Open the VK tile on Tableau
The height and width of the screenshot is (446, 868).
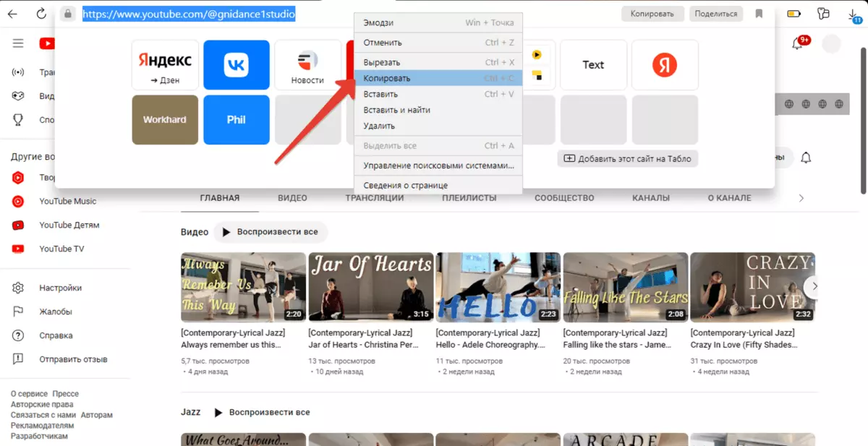click(x=237, y=65)
